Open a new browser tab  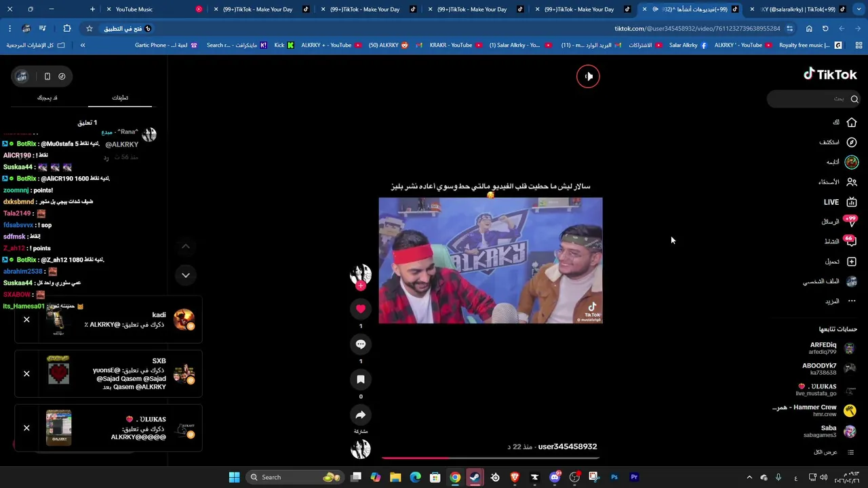(x=92, y=9)
